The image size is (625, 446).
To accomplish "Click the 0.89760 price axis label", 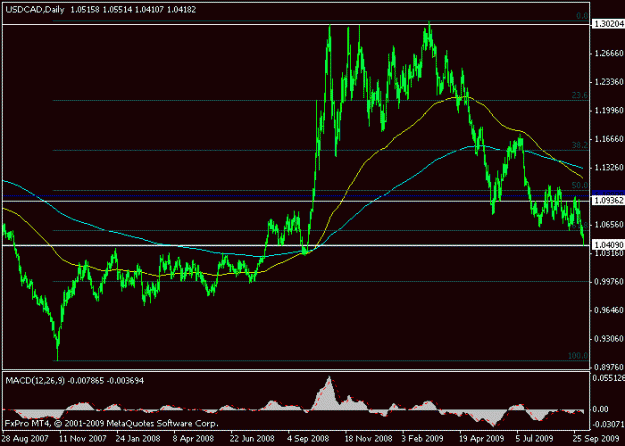I will (x=609, y=367).
